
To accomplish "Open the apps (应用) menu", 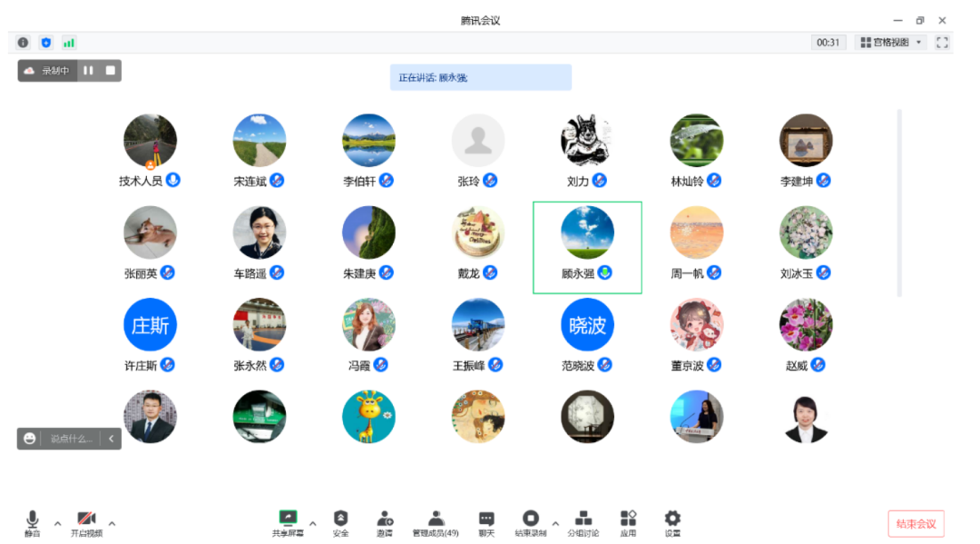I will pyautogui.click(x=628, y=522).
